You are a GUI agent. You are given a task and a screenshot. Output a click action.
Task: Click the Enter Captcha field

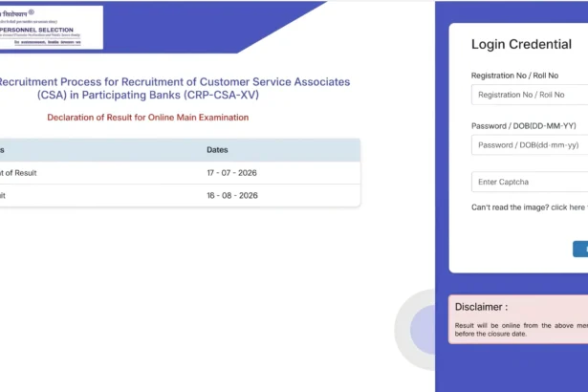(530, 182)
